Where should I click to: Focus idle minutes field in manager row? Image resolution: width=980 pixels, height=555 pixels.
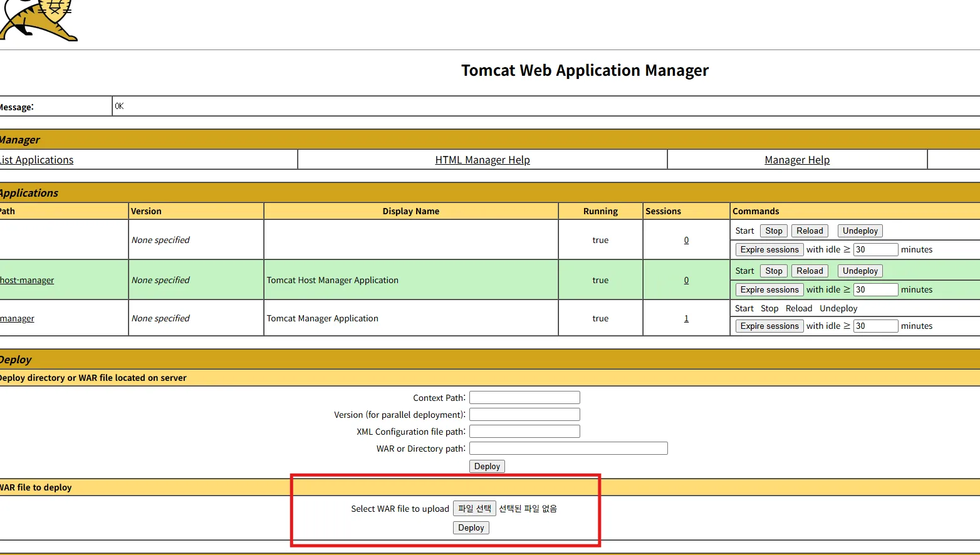point(875,326)
